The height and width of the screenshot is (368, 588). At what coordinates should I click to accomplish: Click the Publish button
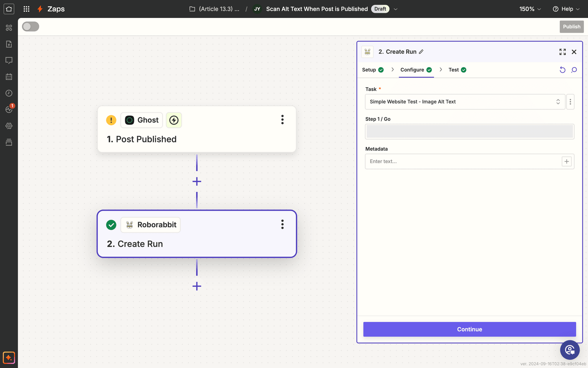(x=572, y=26)
